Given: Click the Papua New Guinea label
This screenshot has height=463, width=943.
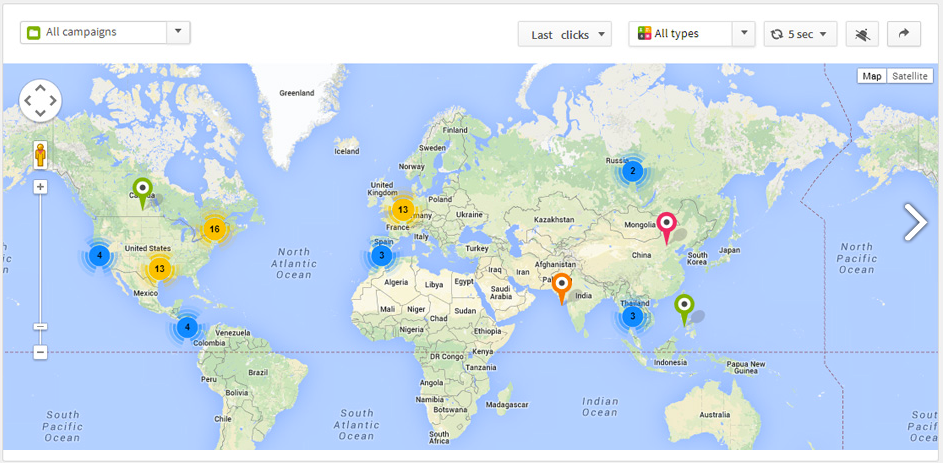Looking at the screenshot, I should (x=746, y=367).
